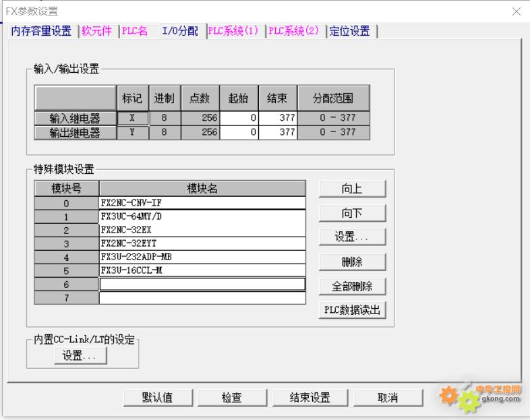This screenshot has width=530, height=420.
Task: Select module number 5 row header
Action: (x=66, y=270)
